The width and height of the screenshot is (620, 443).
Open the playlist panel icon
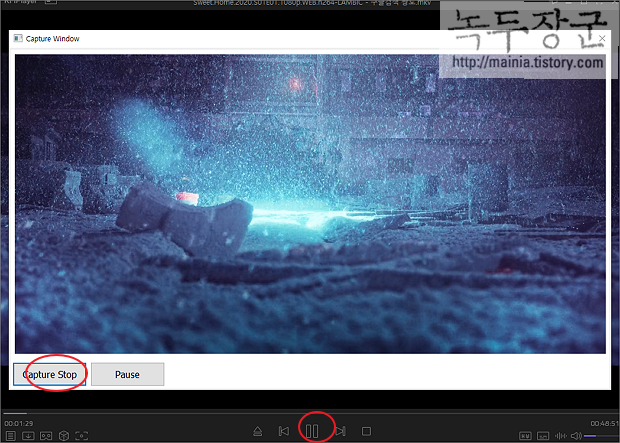click(x=11, y=436)
